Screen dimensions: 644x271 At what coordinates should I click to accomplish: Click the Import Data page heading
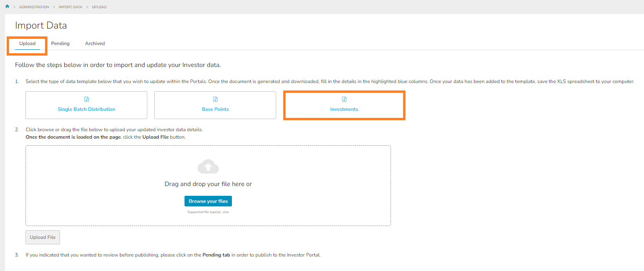pyautogui.click(x=41, y=25)
